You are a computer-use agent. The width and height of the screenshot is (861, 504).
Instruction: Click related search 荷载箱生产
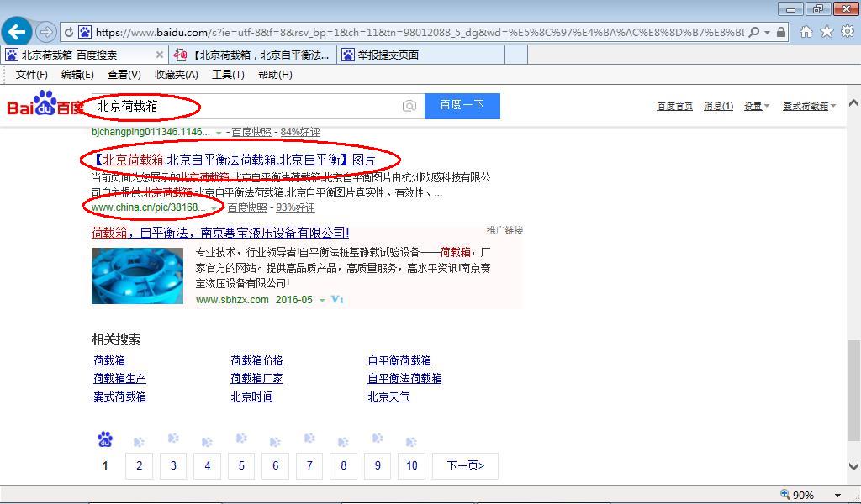tap(119, 378)
